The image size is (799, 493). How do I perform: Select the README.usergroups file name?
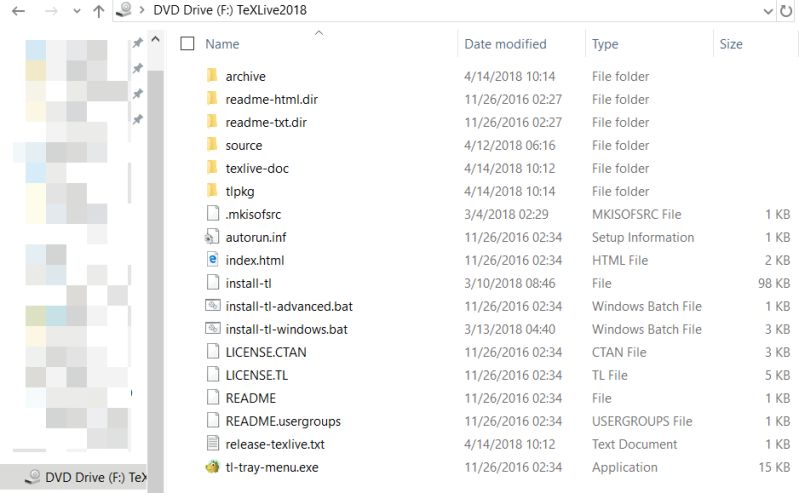283,421
